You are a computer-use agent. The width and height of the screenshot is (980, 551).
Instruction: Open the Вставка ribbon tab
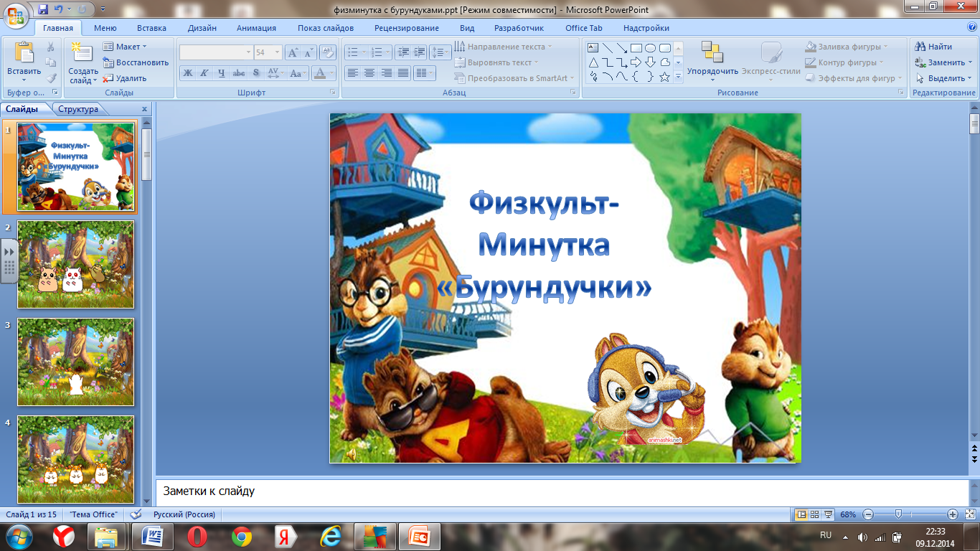pyautogui.click(x=151, y=28)
